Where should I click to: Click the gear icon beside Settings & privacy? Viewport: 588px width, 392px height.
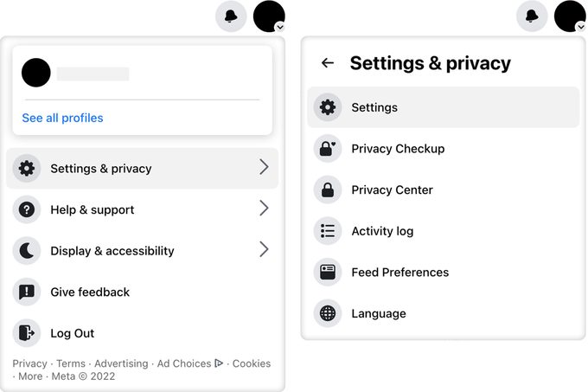click(x=27, y=169)
